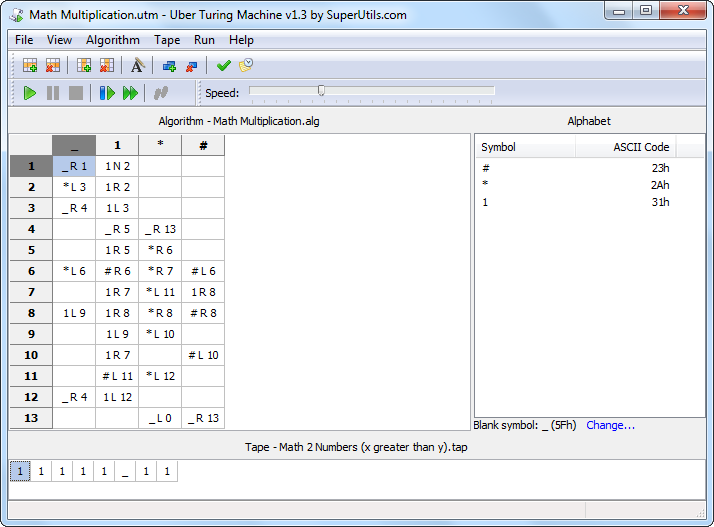
Task: Click the delete symbol column icon
Action: [107, 66]
